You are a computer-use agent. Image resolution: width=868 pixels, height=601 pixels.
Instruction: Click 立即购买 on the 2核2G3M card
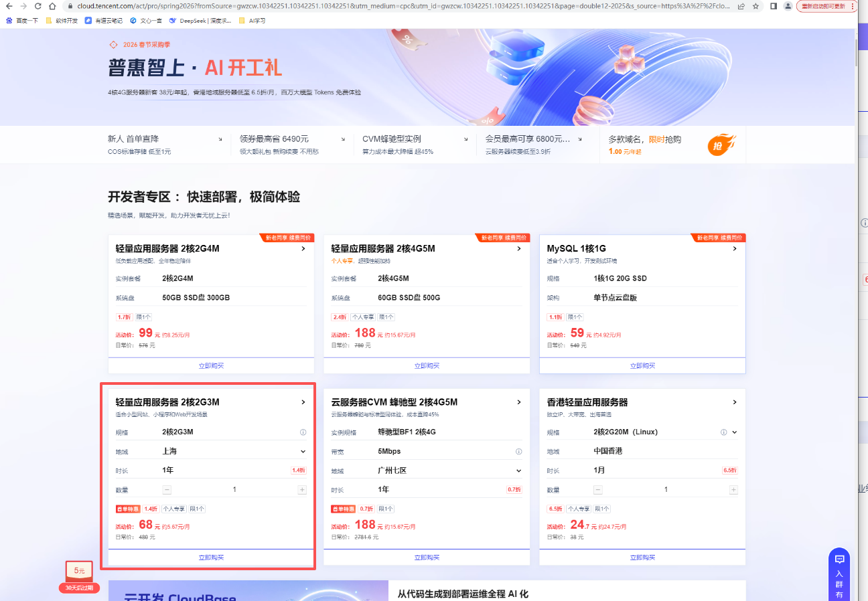click(x=211, y=557)
